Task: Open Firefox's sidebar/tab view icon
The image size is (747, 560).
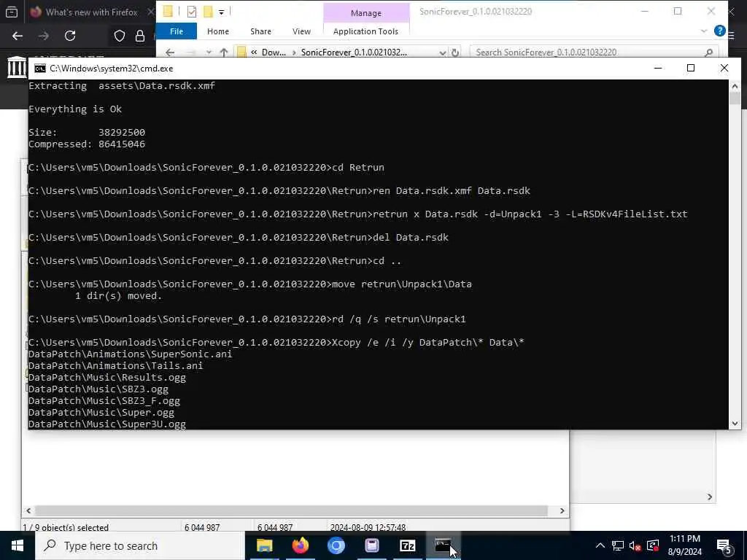Action: [x=12, y=12]
